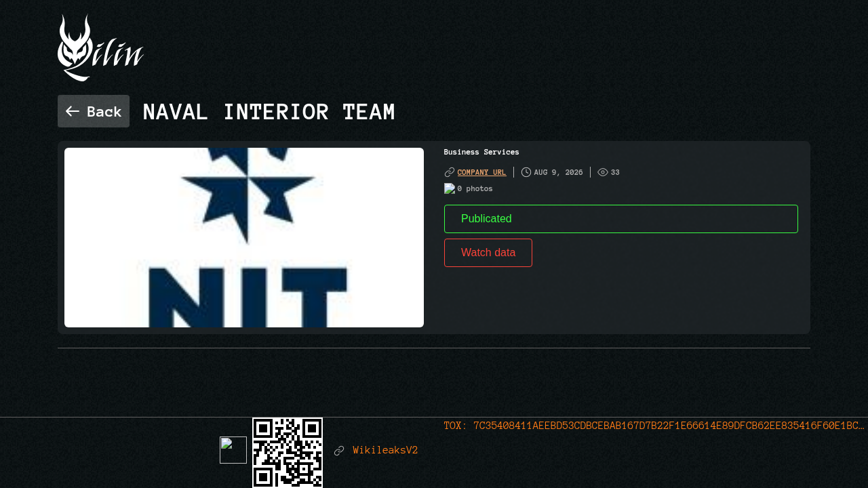Click the link icon beside WikileaksV2
This screenshot has height=488, width=868.
coord(339,451)
